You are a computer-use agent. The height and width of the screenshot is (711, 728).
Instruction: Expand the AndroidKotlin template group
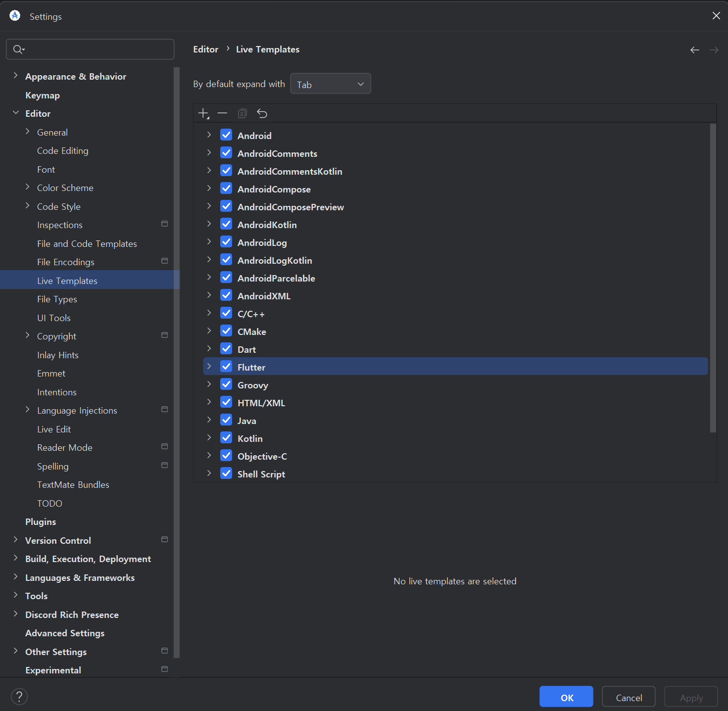point(209,224)
